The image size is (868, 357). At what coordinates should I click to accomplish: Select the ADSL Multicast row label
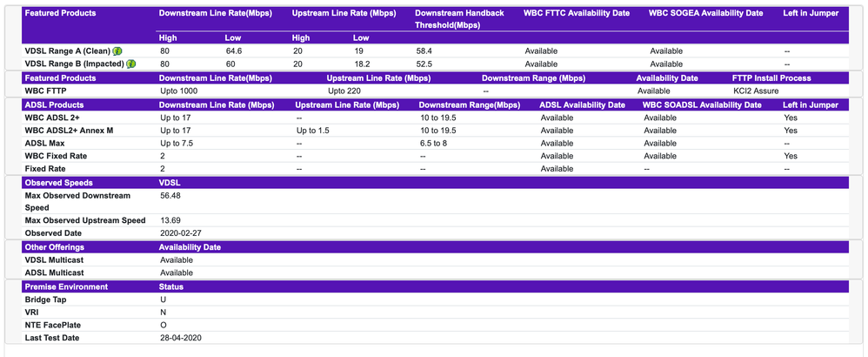point(54,273)
